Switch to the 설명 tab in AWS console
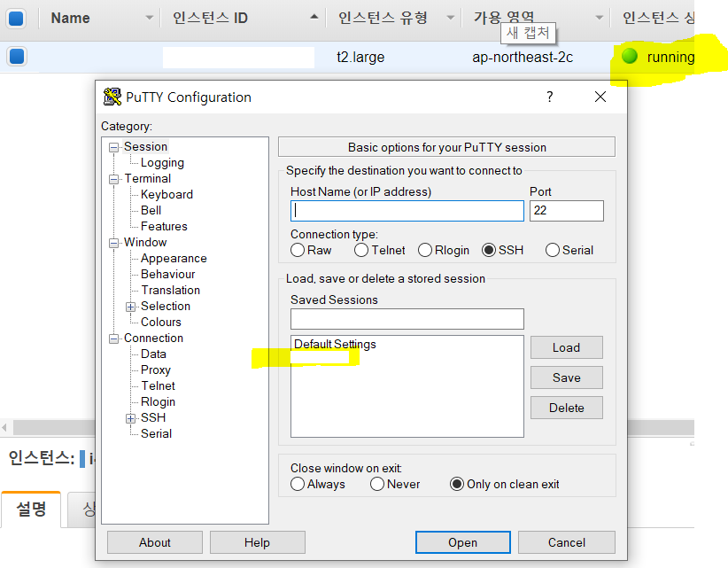 coord(31,509)
